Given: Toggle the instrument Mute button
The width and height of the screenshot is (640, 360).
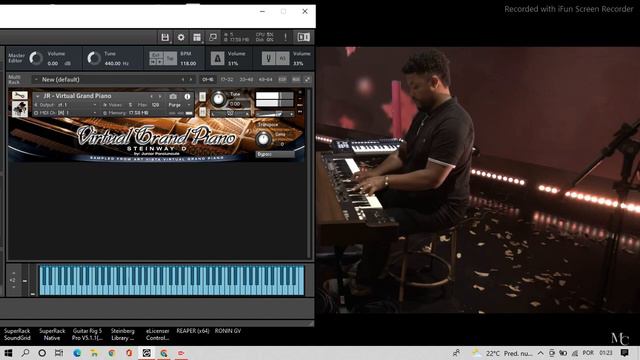Looking at the screenshot, I should pyautogui.click(x=202, y=111).
